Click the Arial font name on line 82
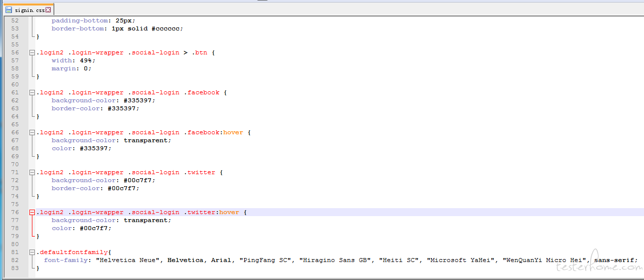Image resolution: width=644 pixels, height=280 pixels. [x=221, y=260]
